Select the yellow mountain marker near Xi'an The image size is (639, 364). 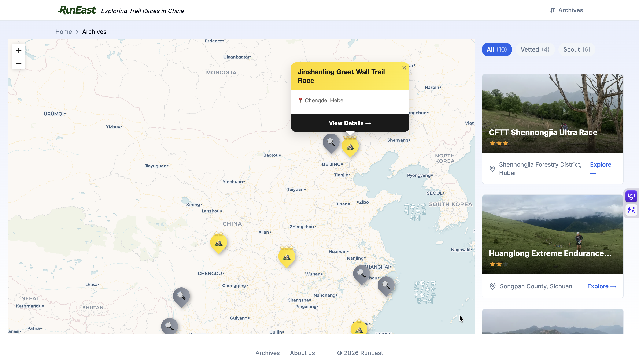[x=287, y=257]
